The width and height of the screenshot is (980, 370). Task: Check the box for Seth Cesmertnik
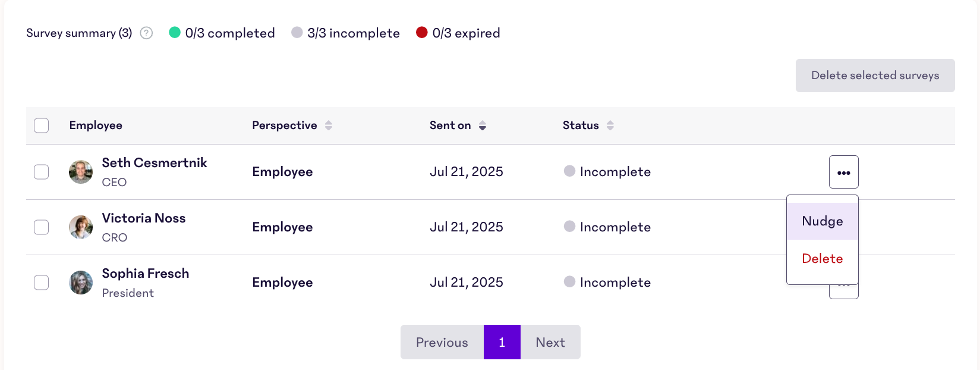pos(42,172)
